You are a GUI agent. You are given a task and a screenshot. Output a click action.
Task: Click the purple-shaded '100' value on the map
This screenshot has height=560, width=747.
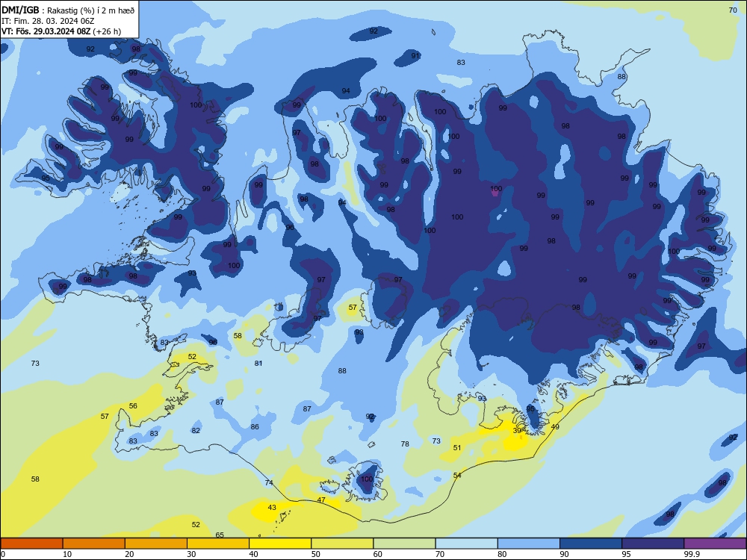[x=496, y=189]
